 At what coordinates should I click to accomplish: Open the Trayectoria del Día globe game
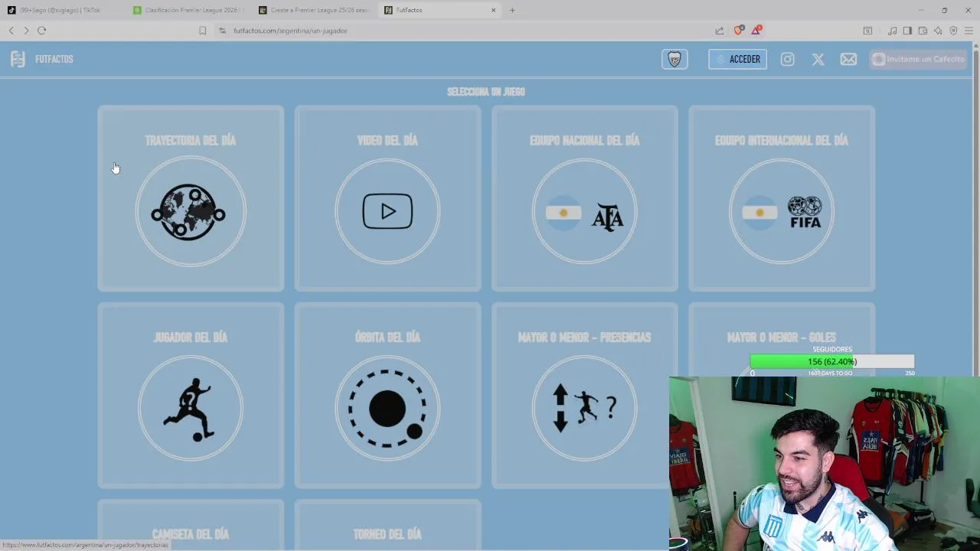point(191,212)
